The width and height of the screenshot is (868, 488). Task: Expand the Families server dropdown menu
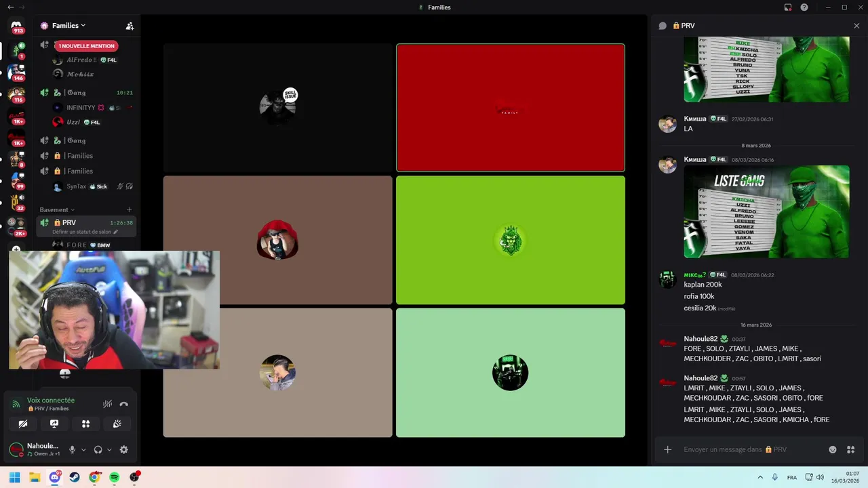pyautogui.click(x=68, y=26)
